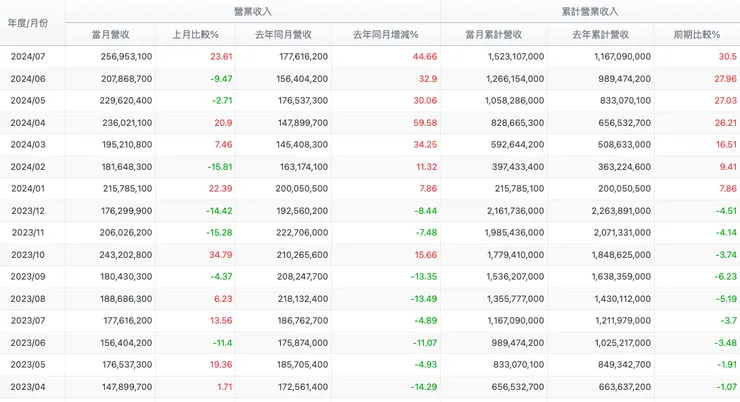Click the month-over-month value 19.36
The height and width of the screenshot is (402, 740).
click(x=221, y=364)
